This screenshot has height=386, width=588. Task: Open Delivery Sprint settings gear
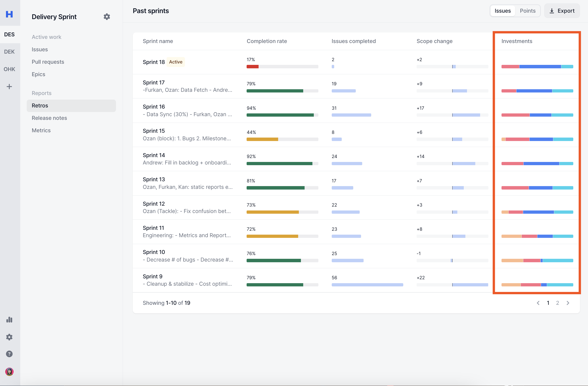[x=107, y=17]
